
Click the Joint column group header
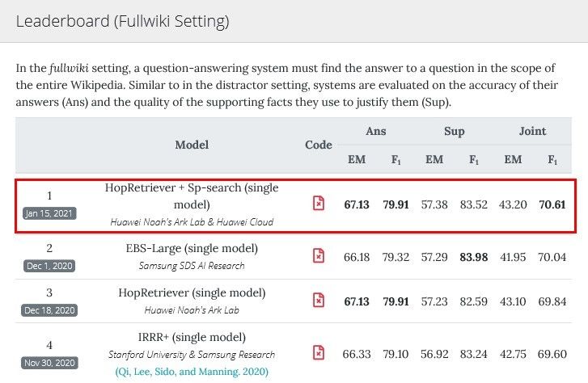click(532, 131)
